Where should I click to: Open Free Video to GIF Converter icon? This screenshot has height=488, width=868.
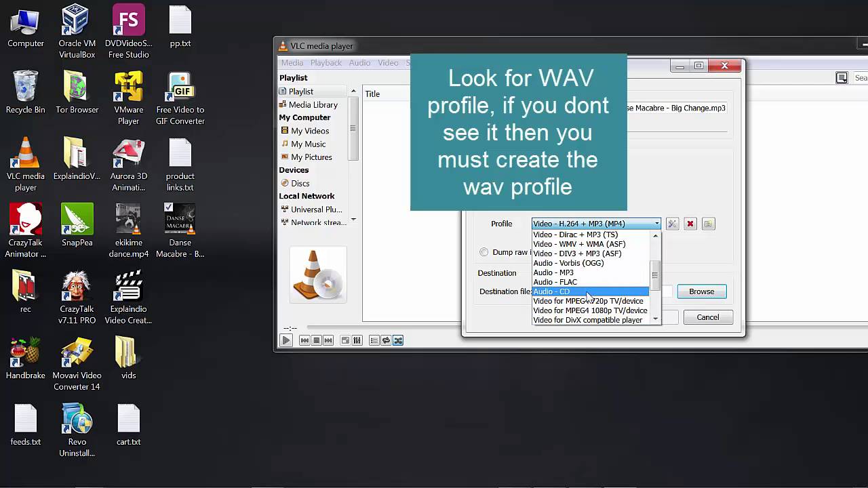(x=180, y=99)
